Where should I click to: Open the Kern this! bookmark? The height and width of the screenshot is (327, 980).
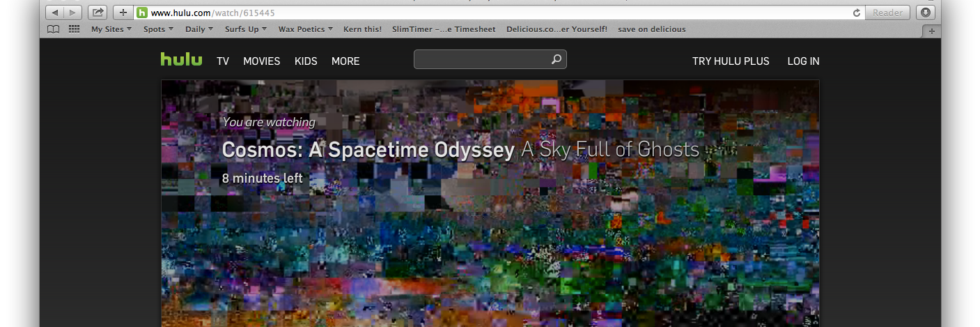pos(363,29)
